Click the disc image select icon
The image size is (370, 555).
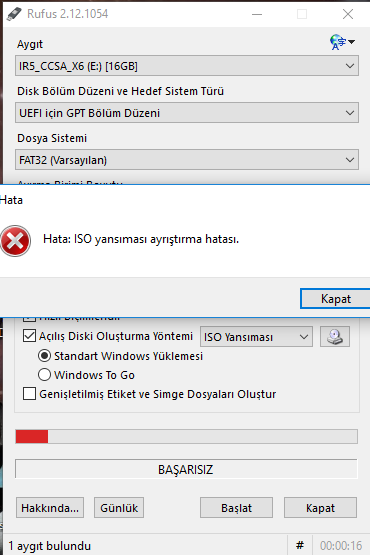[x=335, y=336]
